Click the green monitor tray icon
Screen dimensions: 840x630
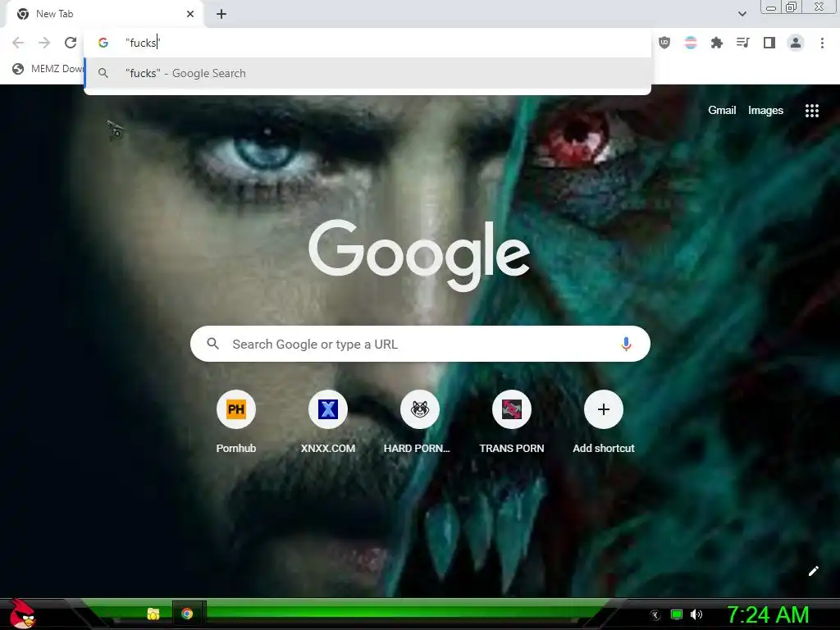pos(677,614)
